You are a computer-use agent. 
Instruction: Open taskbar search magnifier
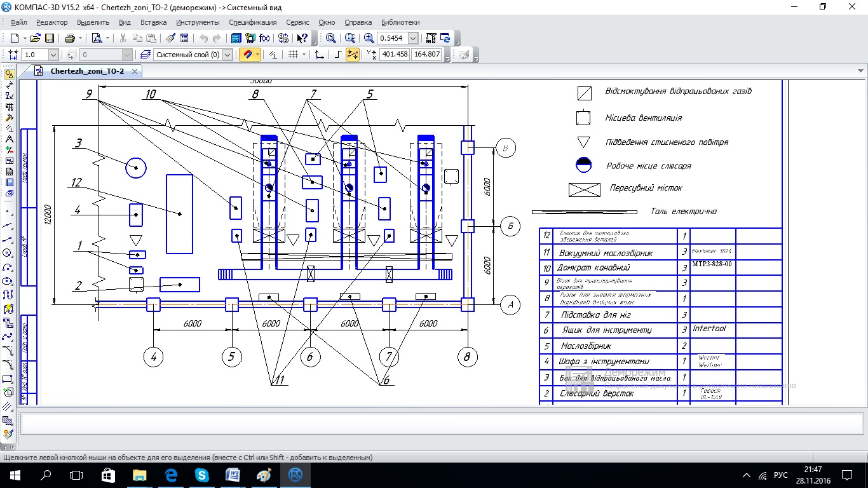[x=46, y=475]
